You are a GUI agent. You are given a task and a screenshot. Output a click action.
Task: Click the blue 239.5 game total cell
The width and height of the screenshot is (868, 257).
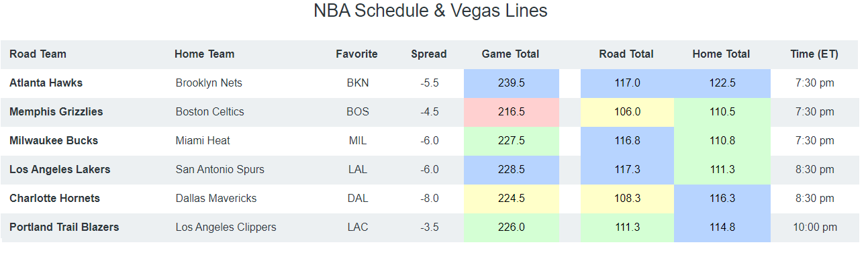(512, 83)
